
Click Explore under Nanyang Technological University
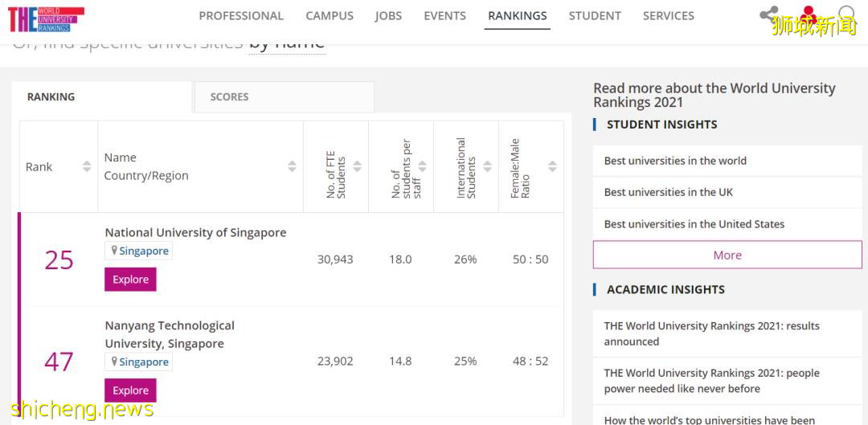coord(130,390)
